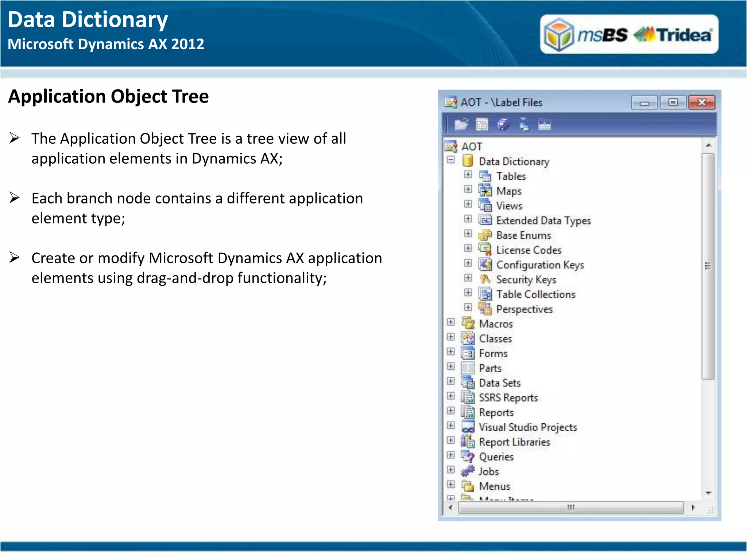This screenshot has width=747, height=560.
Task: Expand the Tables node
Action: (468, 174)
